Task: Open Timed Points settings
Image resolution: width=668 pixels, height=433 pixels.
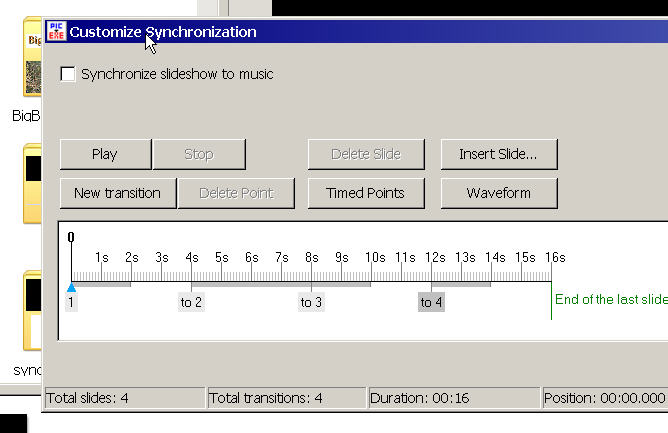Action: point(365,192)
